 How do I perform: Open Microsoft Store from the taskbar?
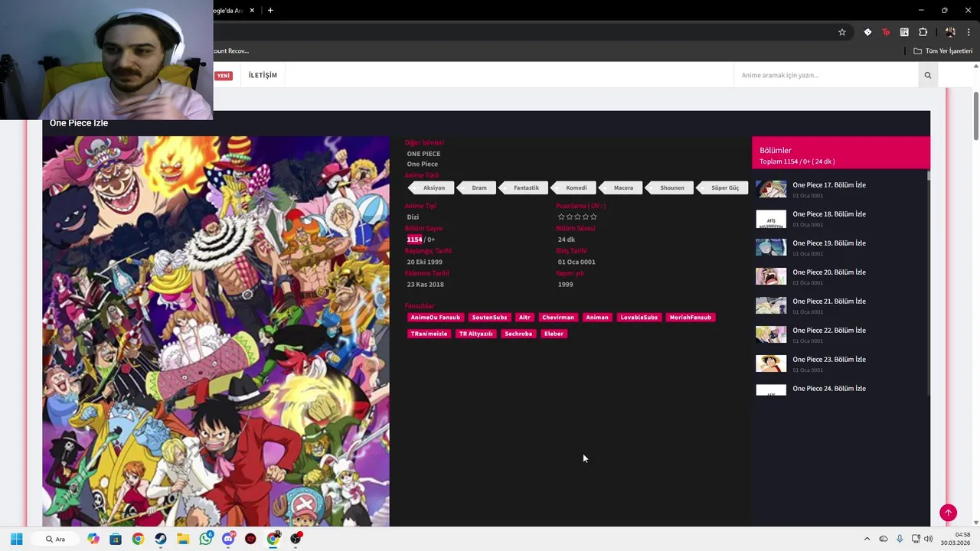click(x=116, y=539)
